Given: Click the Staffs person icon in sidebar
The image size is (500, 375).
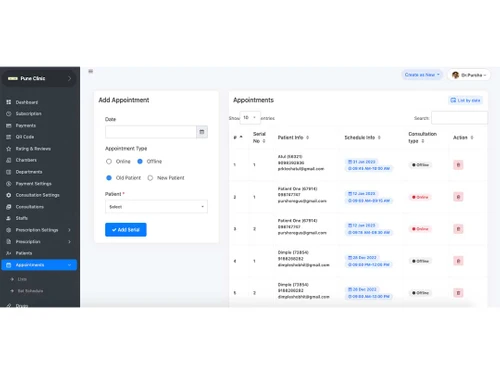Looking at the screenshot, I should pos(9,218).
